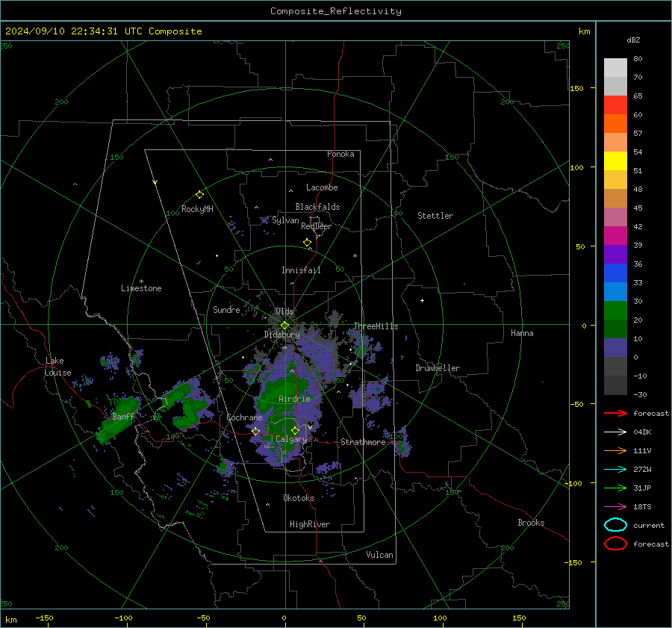Pick the royal blue 33-36 dBZ swatch
The height and width of the screenshot is (628, 672).
(x=615, y=273)
